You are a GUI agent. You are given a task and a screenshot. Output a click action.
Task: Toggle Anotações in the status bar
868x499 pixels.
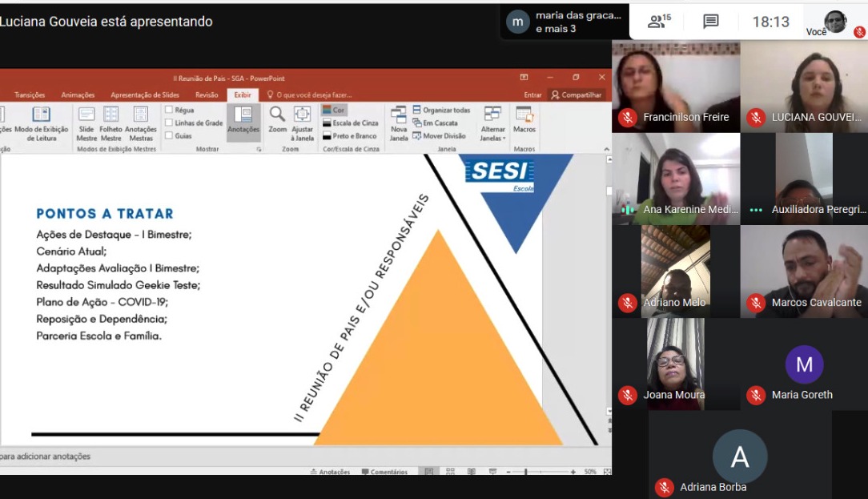[330, 472]
